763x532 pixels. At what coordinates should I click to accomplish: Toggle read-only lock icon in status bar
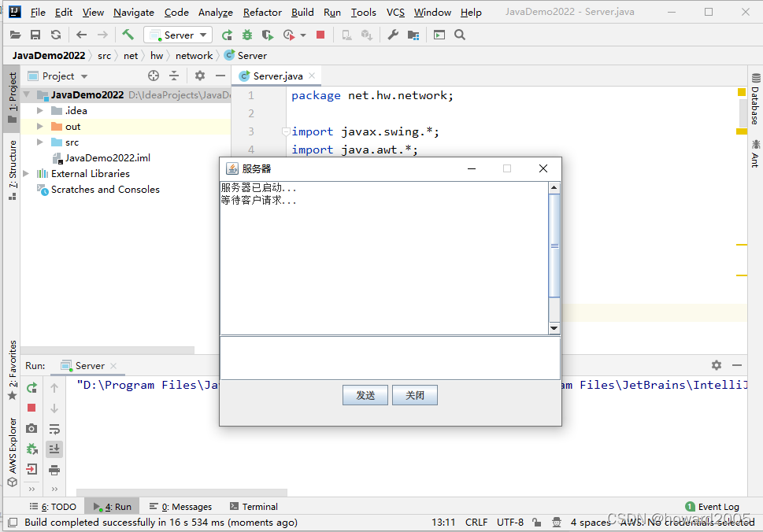537,522
